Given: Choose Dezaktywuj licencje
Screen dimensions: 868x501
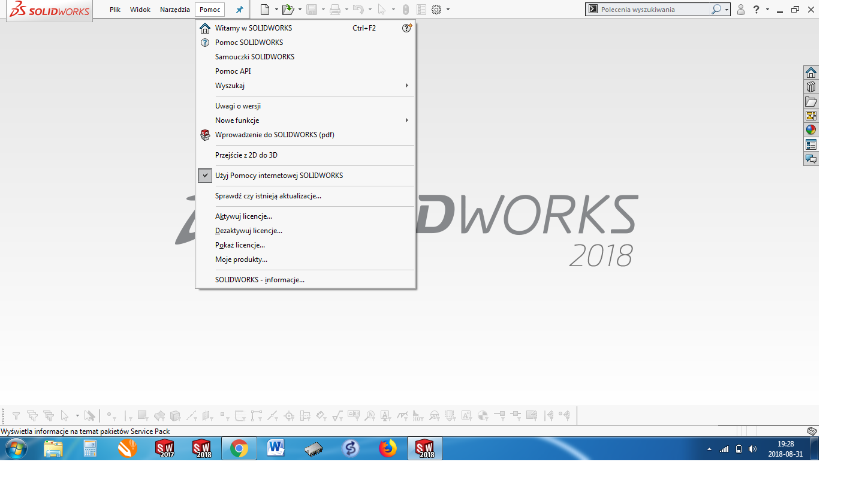Looking at the screenshot, I should click(306, 231).
